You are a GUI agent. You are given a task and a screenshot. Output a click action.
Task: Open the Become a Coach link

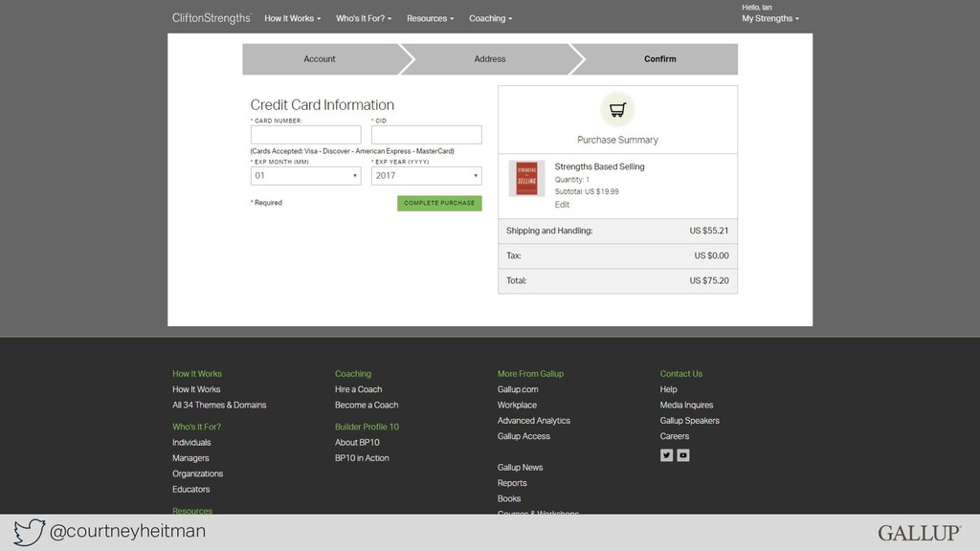coord(367,405)
